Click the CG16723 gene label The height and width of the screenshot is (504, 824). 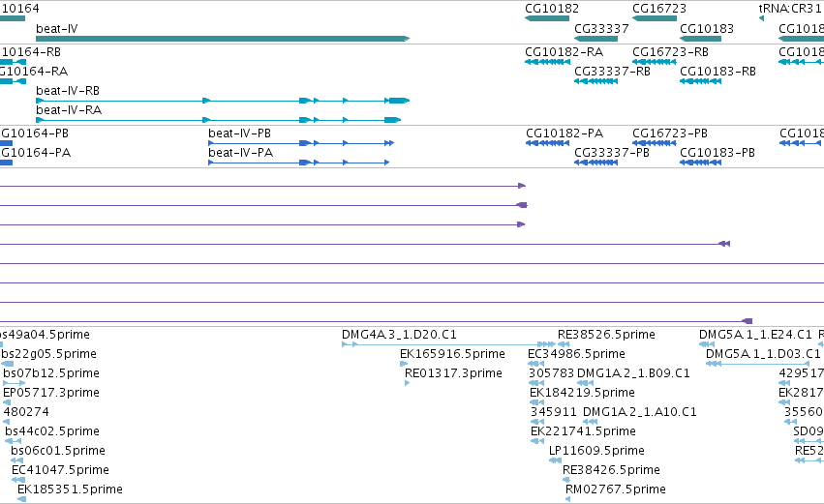(659, 9)
